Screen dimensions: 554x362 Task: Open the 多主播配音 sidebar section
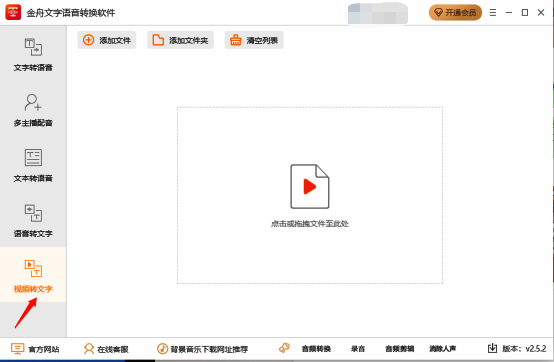[33, 110]
